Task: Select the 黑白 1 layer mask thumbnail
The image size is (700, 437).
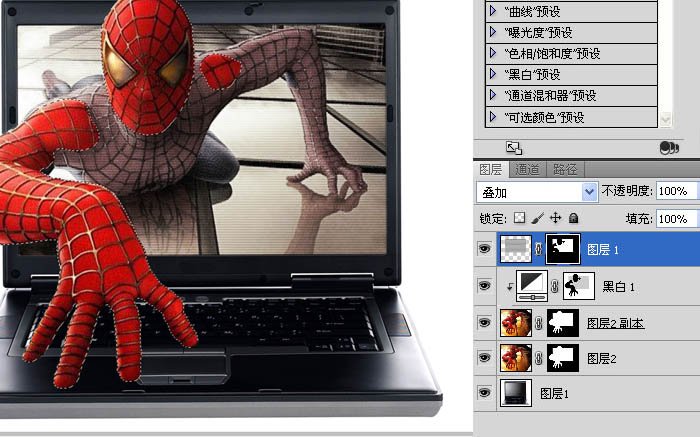Action: click(579, 286)
